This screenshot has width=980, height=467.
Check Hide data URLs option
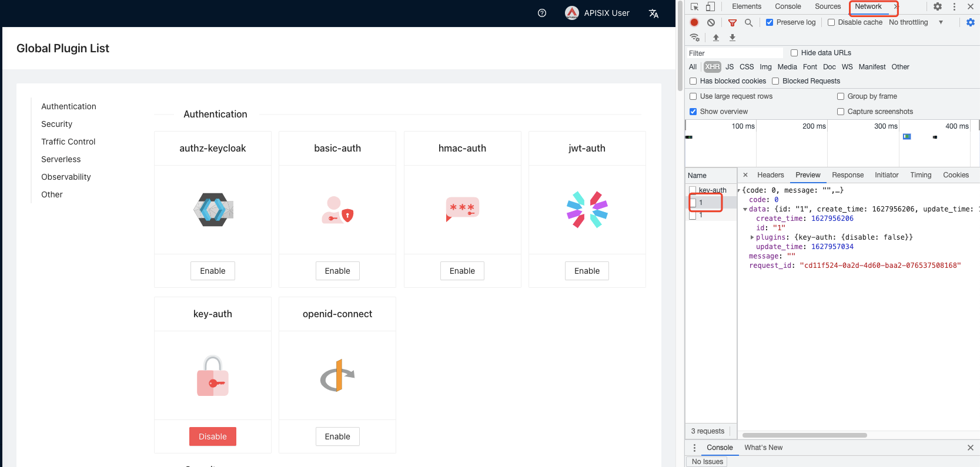[794, 53]
